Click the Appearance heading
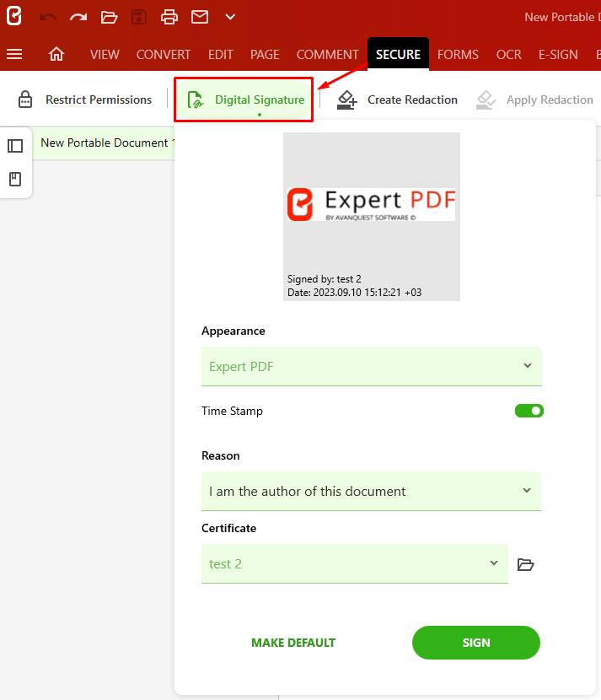This screenshot has height=700, width=601. (x=233, y=331)
